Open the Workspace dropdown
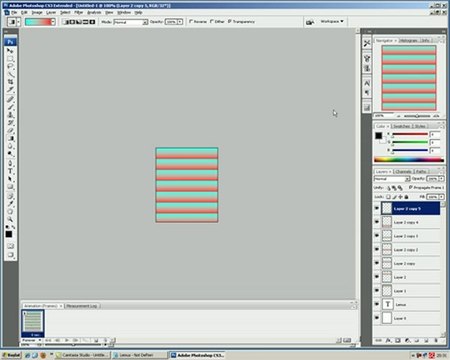This screenshot has height=360, width=450. 332,21
